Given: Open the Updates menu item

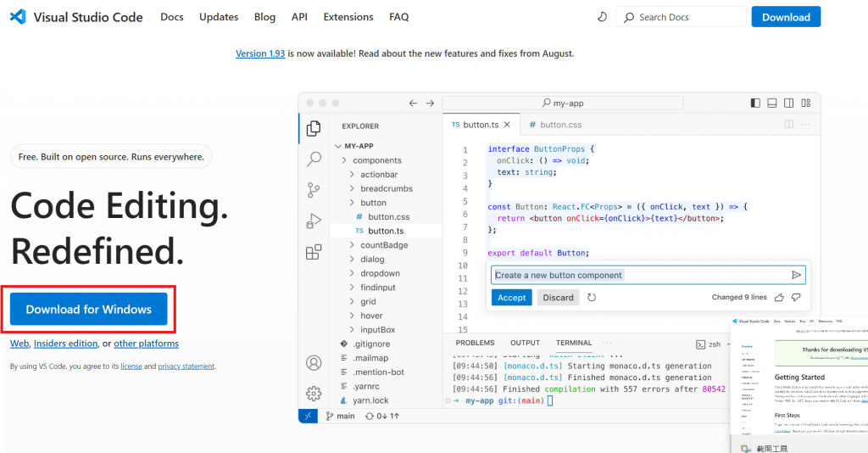Looking at the screenshot, I should click(219, 17).
